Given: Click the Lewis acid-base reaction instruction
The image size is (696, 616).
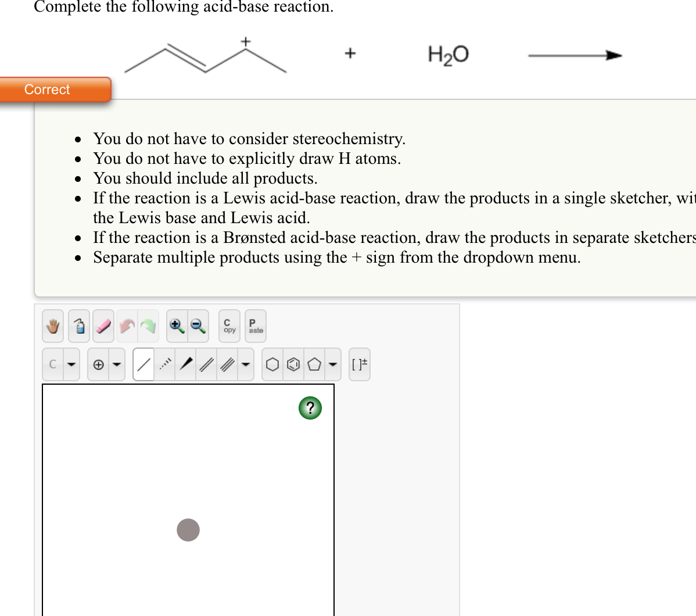Looking at the screenshot, I should tap(394, 208).
